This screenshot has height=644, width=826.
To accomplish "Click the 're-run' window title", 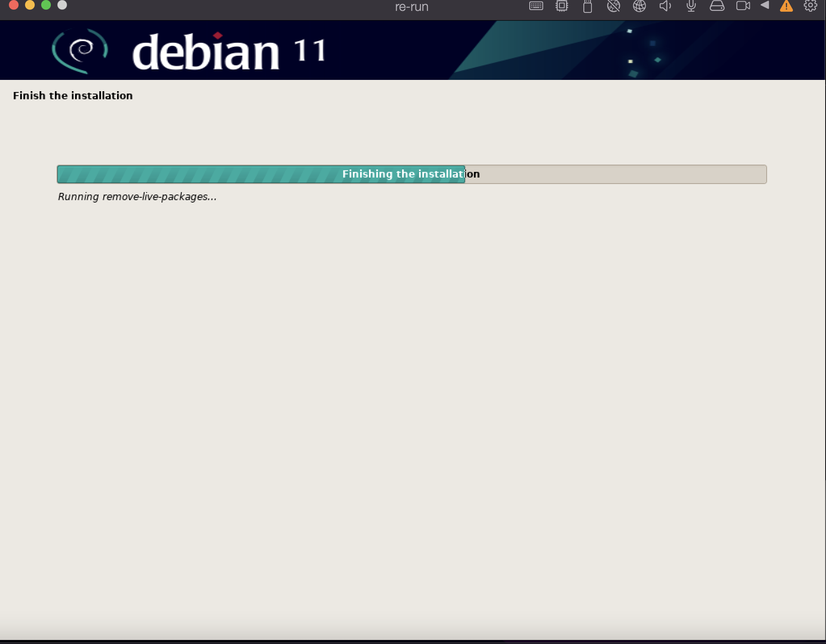I will pyautogui.click(x=411, y=7).
